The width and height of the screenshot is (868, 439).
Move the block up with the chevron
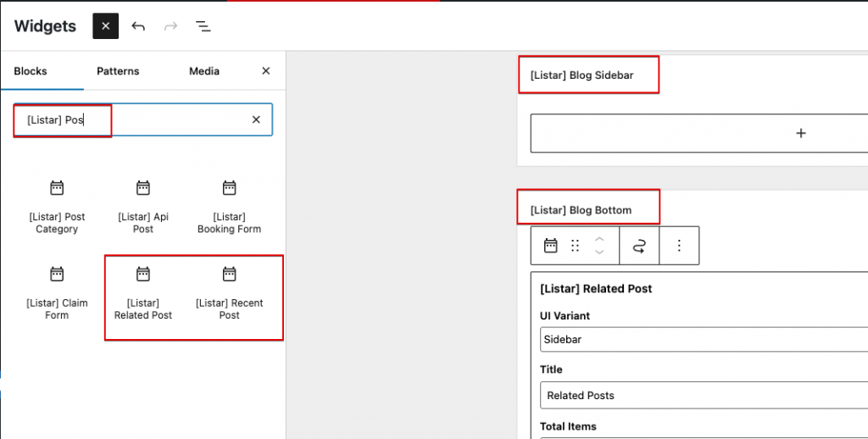point(599,240)
